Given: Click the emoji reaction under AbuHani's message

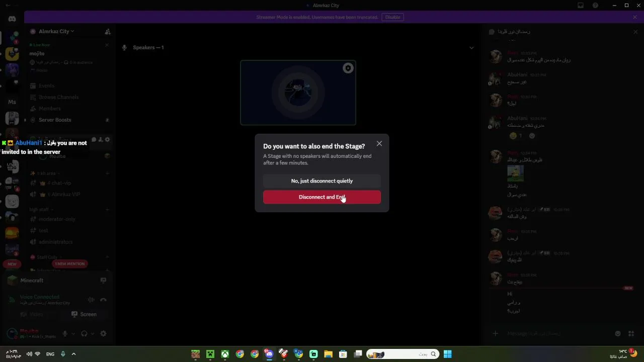Looking at the screenshot, I should coord(515,136).
